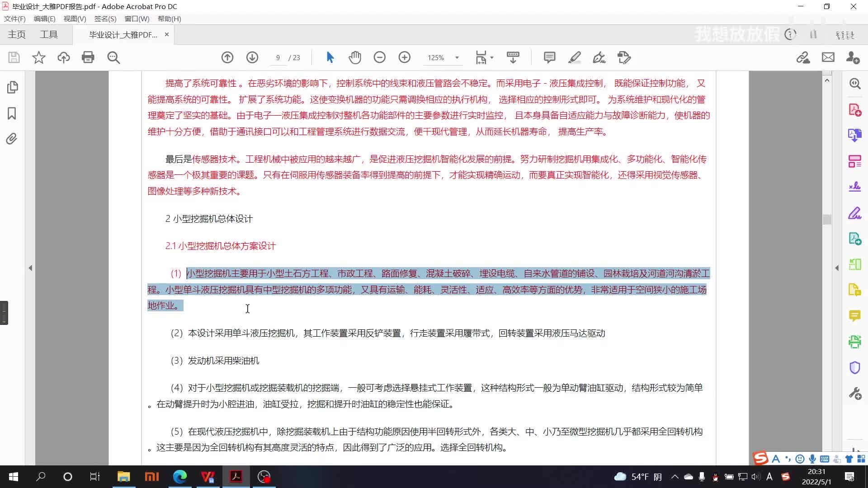Open the 125% zoom level dropdown
The image size is (868, 488).
pyautogui.click(x=457, y=57)
